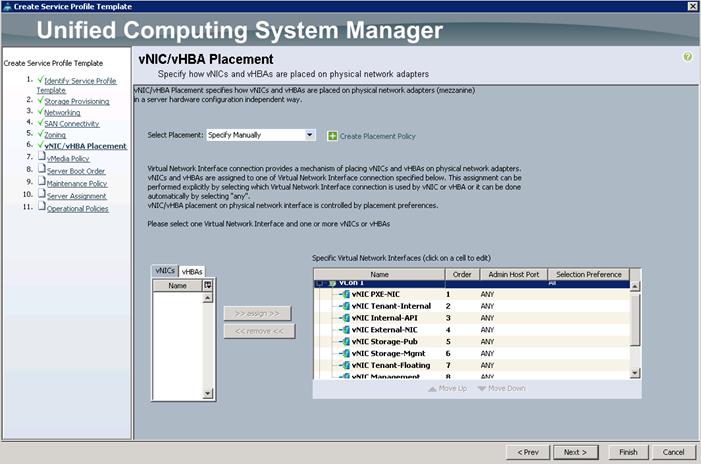Screen dimensions: 701x464
Task: Click the Name header in vNICs list
Action: tap(177, 285)
